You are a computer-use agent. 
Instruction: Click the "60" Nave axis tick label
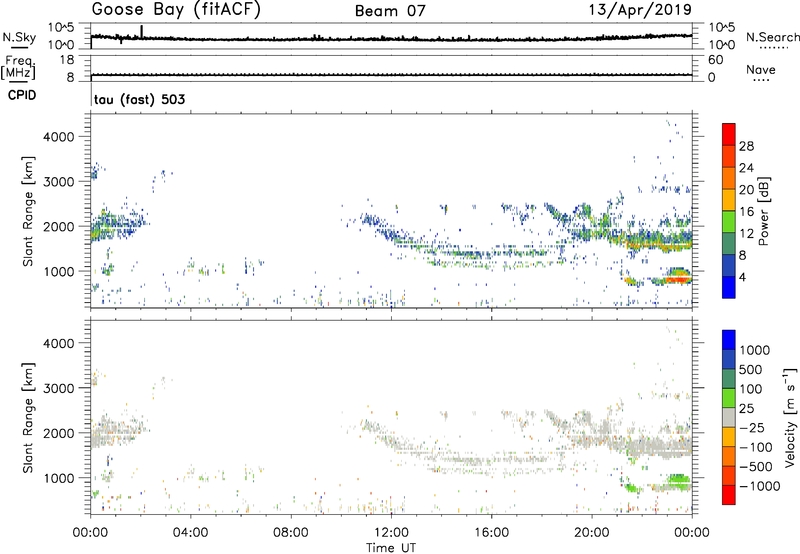(715, 60)
